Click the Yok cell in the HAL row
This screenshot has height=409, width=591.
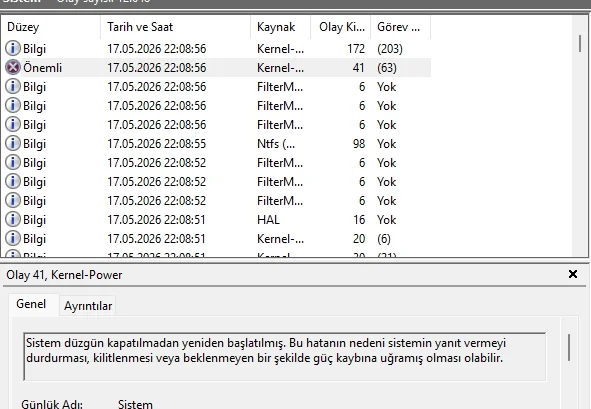click(386, 220)
